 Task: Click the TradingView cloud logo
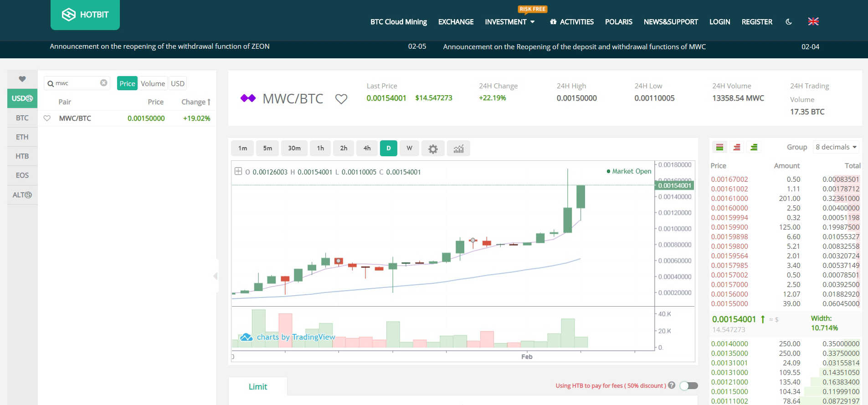coord(246,337)
